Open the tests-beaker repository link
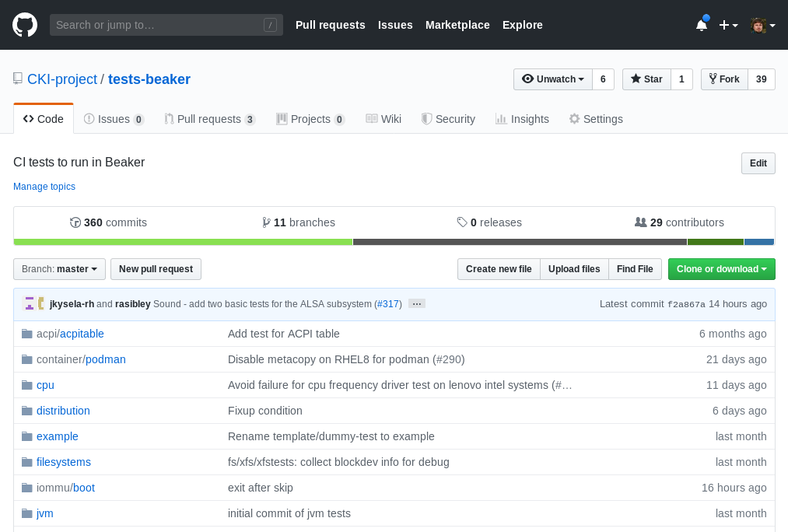The image size is (788, 532). (149, 79)
